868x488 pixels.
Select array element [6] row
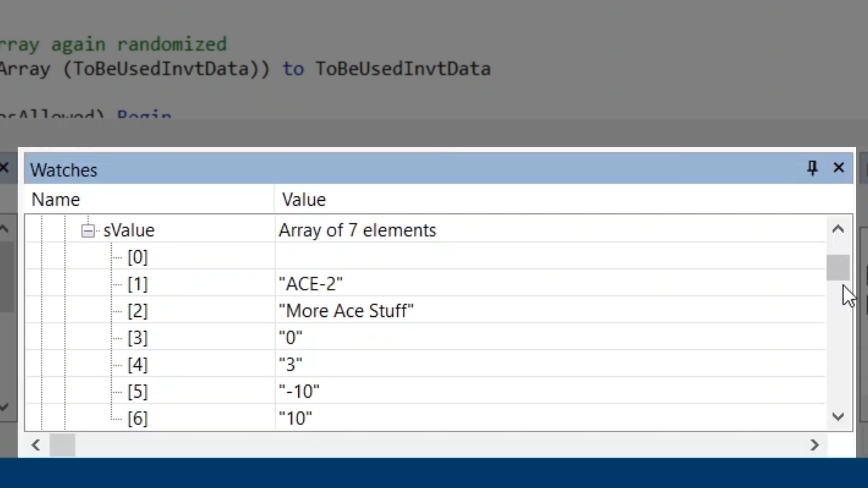(x=137, y=418)
